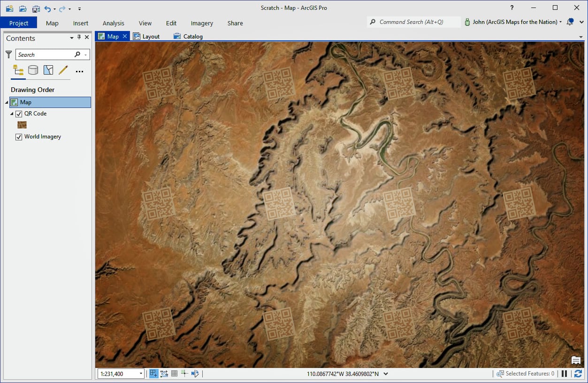Image resolution: width=588 pixels, height=383 pixels.
Task: Click the search magnifier in Contents
Action: [x=77, y=54]
